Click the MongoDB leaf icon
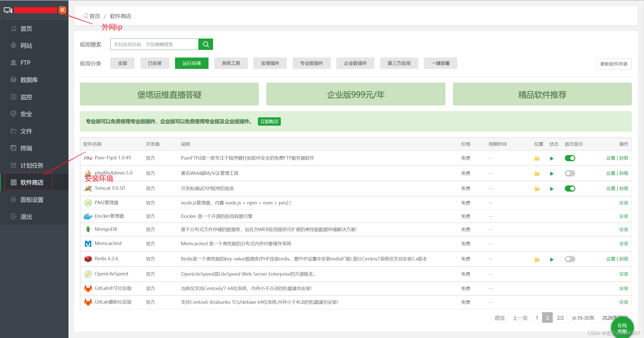Screen dimensions: 644x338 click(x=88, y=229)
